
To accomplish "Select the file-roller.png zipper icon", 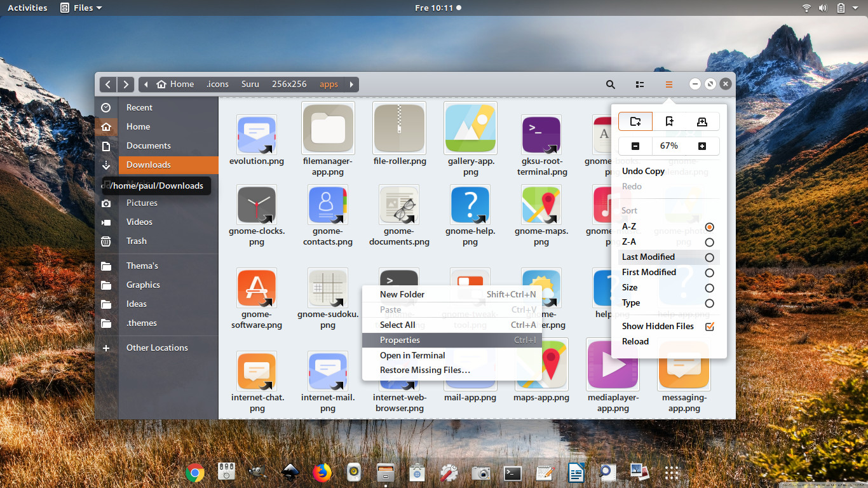I will click(399, 128).
